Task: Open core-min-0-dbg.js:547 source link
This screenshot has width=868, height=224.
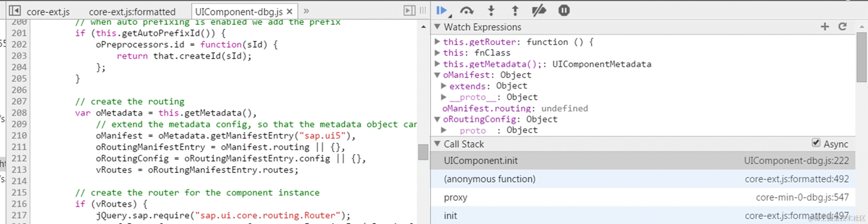Action: point(802,198)
